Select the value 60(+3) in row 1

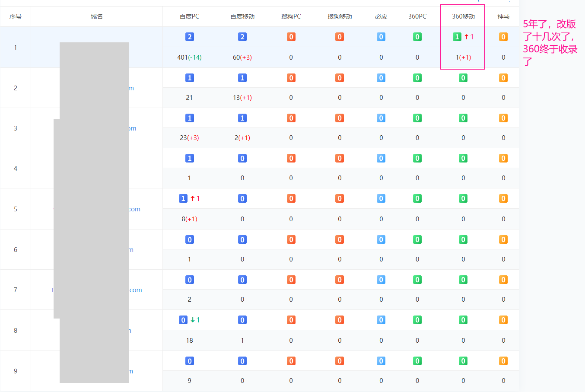click(242, 57)
